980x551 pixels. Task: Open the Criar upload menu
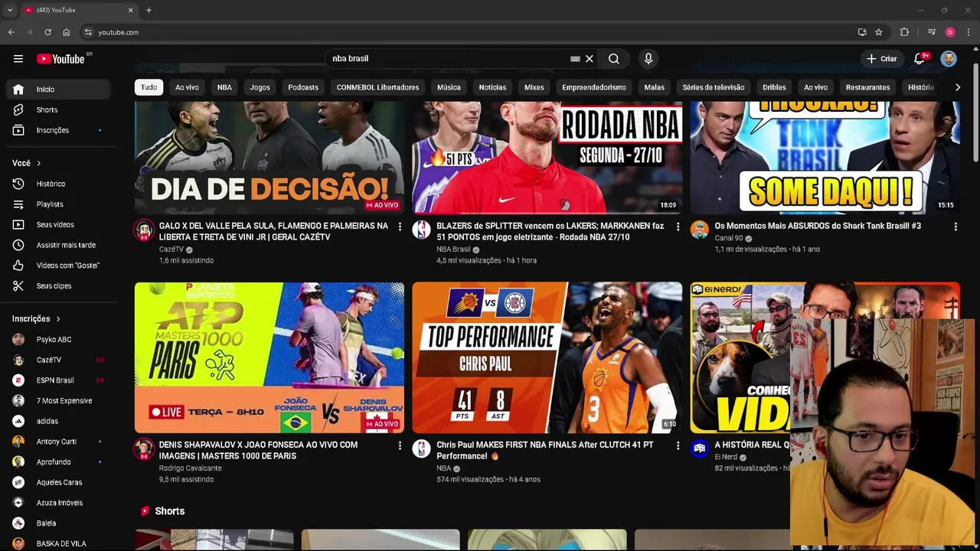coord(881,59)
